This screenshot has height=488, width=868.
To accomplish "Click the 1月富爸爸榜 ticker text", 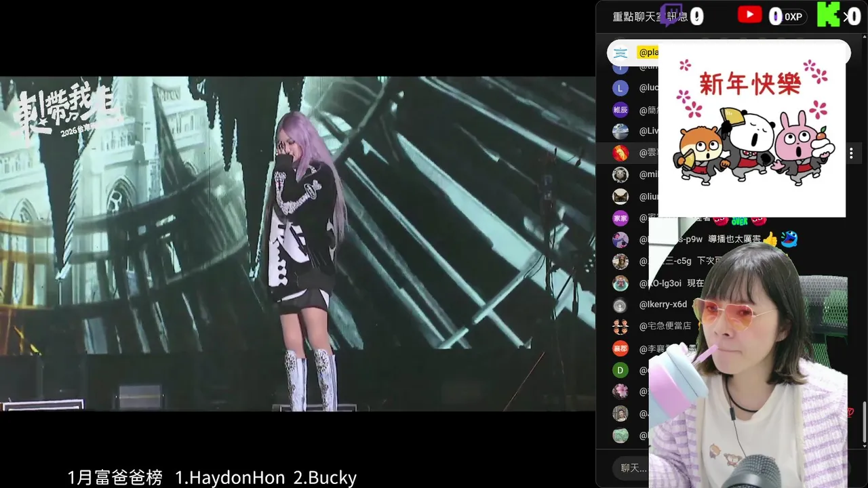I will pyautogui.click(x=115, y=478).
